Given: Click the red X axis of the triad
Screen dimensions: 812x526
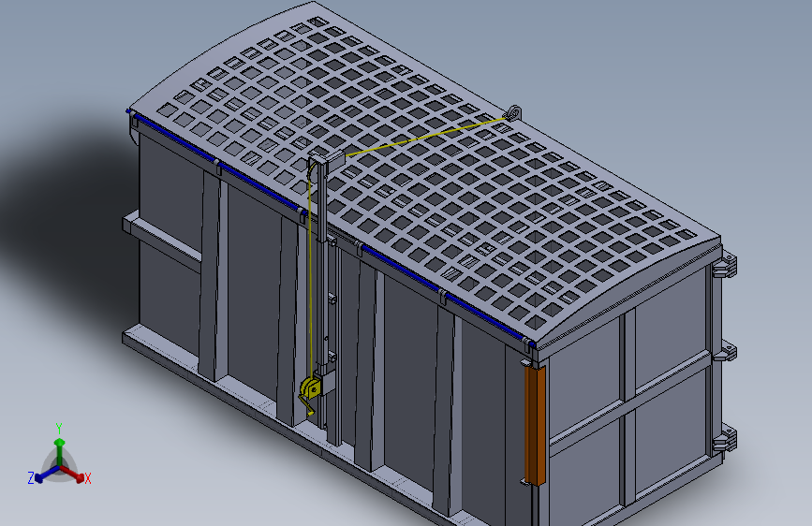Looking at the screenshot, I should click(74, 475).
